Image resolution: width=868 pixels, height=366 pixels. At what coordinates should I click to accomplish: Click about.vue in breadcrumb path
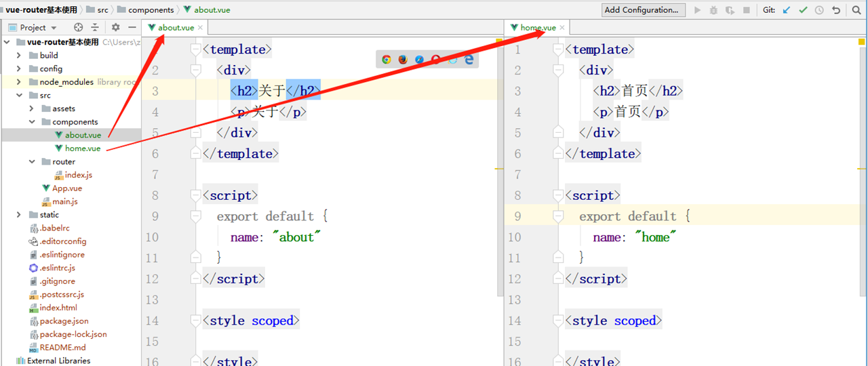coord(208,9)
